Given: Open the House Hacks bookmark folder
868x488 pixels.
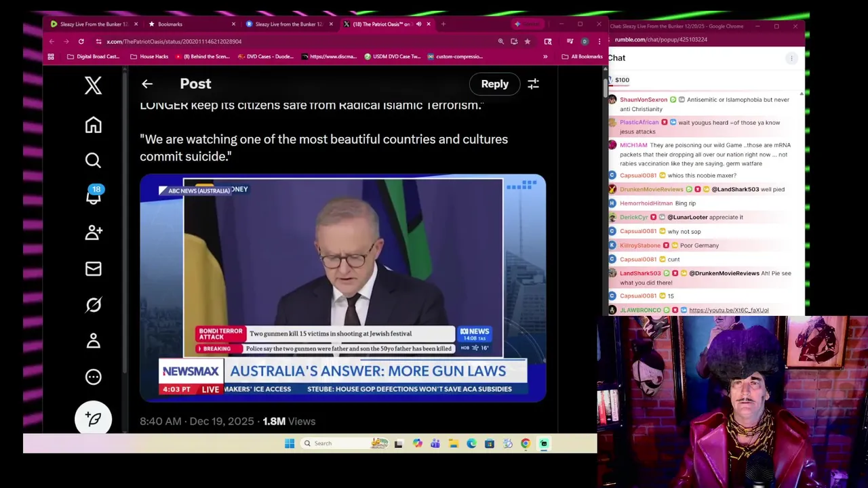Looking at the screenshot, I should [x=149, y=57].
